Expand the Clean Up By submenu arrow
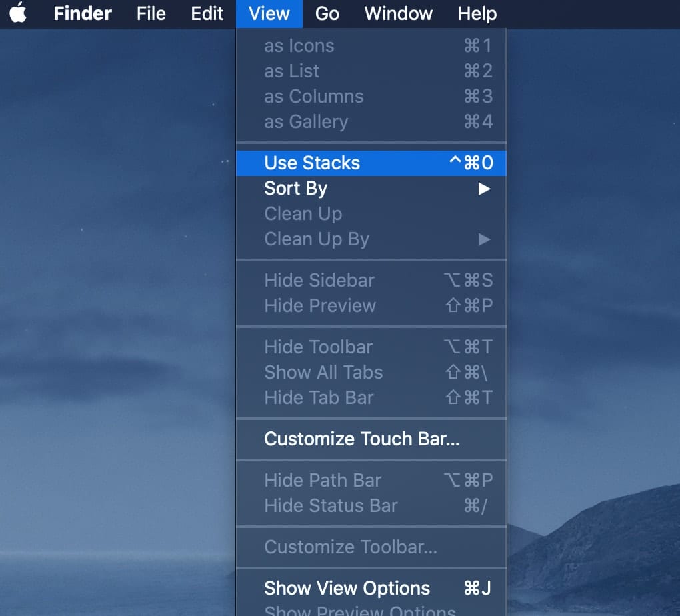The width and height of the screenshot is (680, 616). point(484,239)
